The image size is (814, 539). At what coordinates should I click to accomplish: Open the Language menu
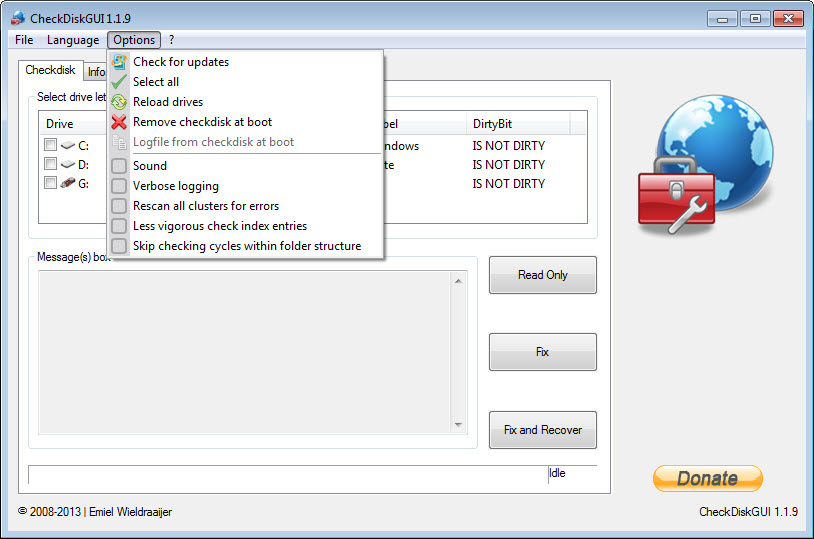click(x=73, y=40)
